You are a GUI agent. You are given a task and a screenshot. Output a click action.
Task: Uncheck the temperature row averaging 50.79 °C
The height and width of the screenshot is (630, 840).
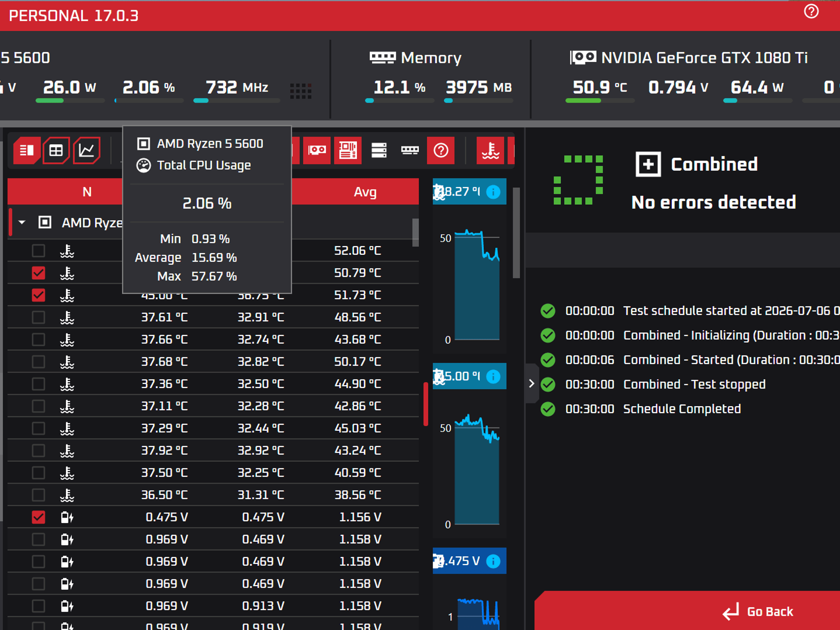pos(39,273)
